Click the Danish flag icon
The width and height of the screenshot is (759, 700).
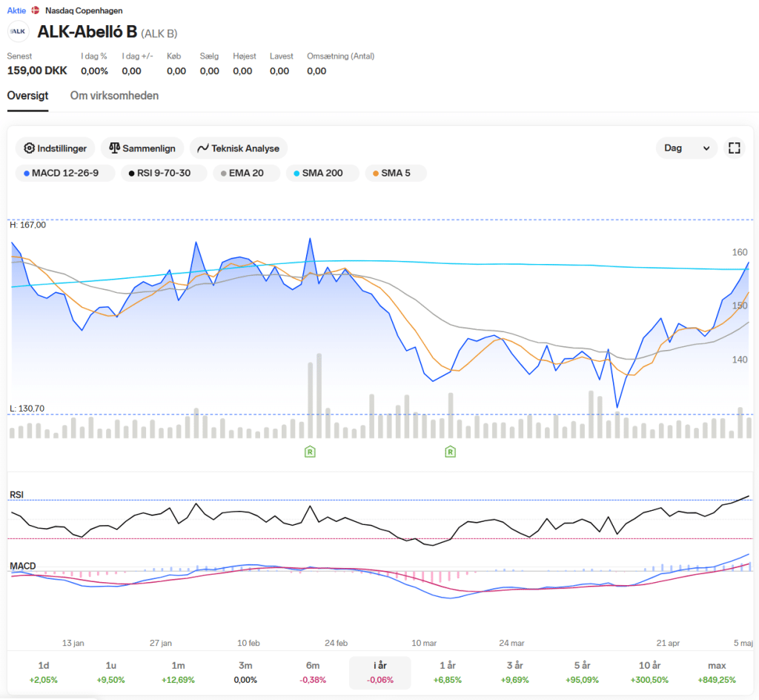[35, 11]
